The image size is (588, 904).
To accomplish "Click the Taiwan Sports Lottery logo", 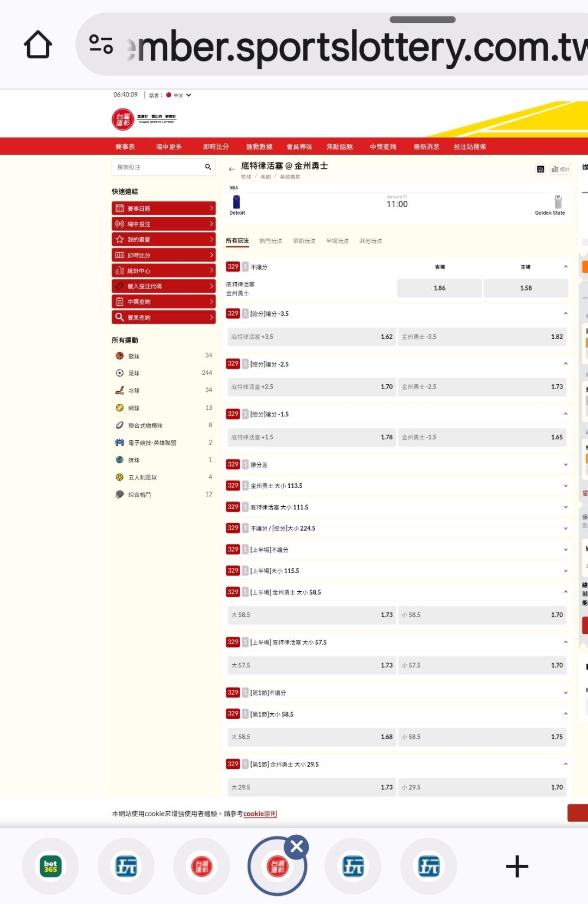I will point(144,119).
